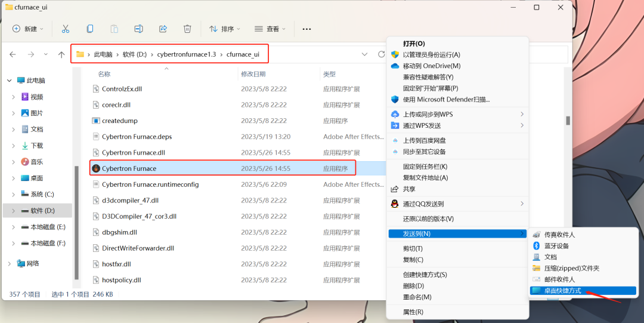
Task: Open the three-dot more options menu
Action: (306, 29)
